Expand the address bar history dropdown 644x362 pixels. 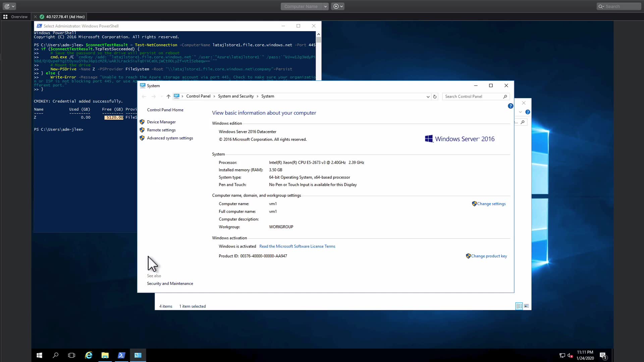(428, 97)
